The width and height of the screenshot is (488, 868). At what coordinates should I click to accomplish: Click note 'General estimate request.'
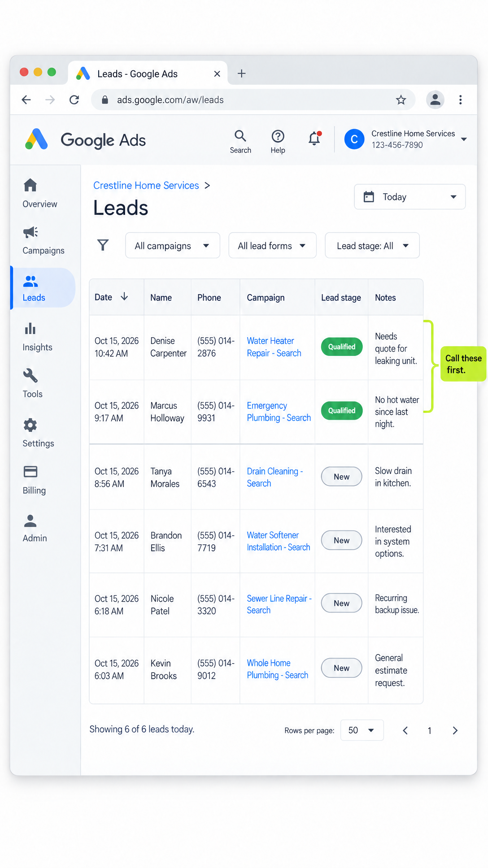[x=391, y=670]
